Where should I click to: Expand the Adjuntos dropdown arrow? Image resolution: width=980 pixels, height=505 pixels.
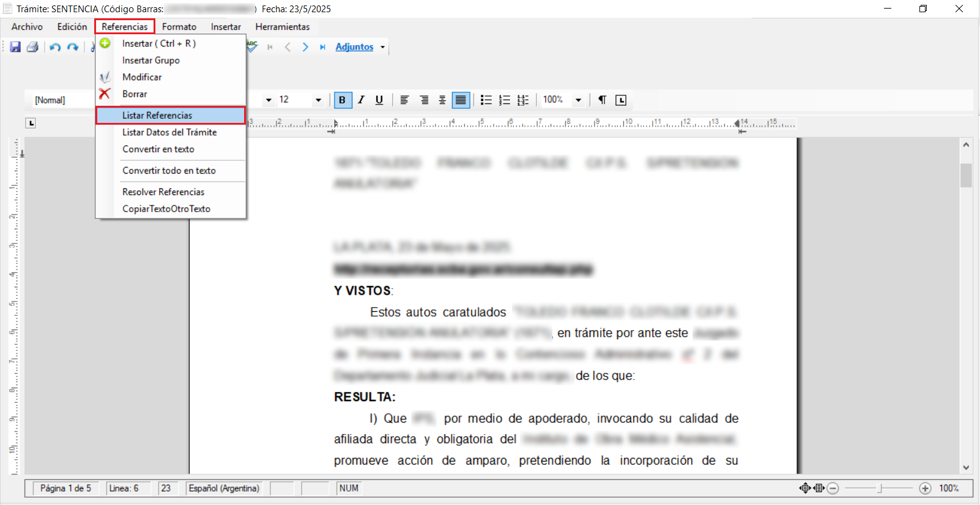383,47
